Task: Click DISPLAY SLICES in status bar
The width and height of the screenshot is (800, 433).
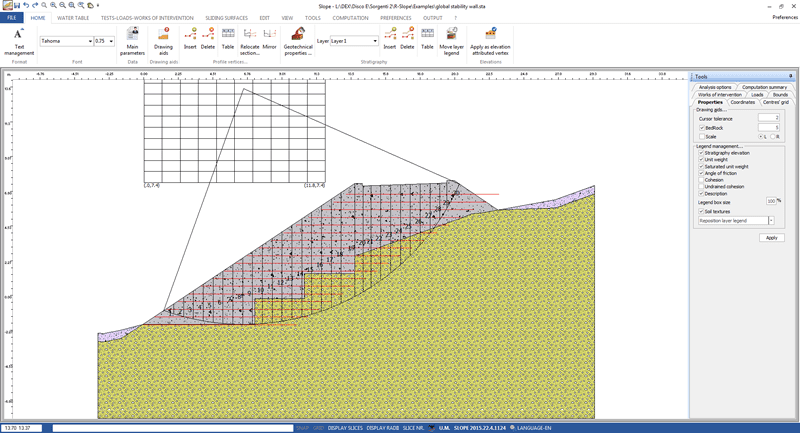Action: pyautogui.click(x=345, y=428)
